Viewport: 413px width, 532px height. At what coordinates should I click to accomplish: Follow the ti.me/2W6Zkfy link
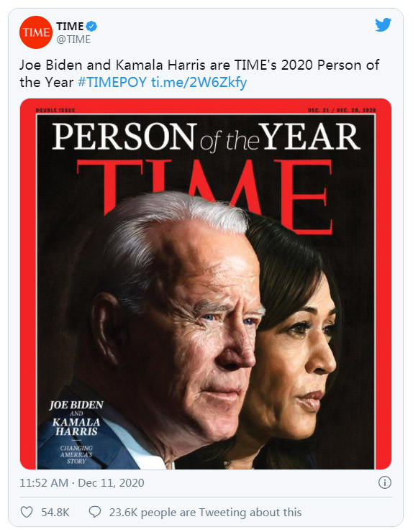pos(199,83)
